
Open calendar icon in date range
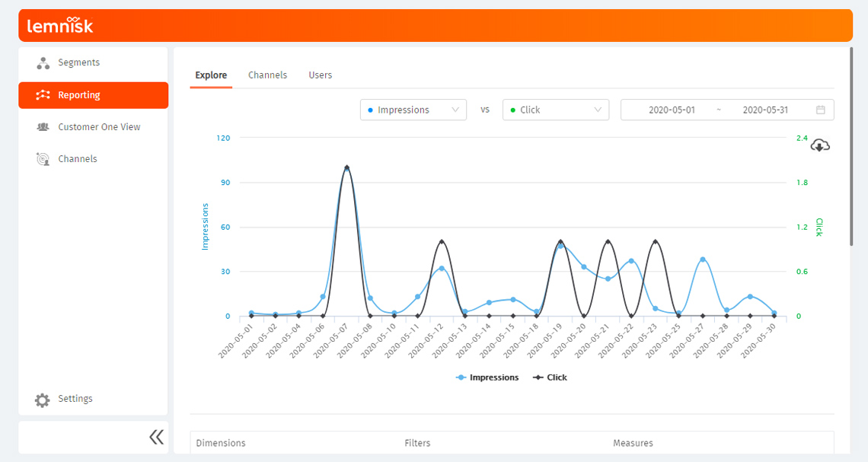[x=820, y=110]
